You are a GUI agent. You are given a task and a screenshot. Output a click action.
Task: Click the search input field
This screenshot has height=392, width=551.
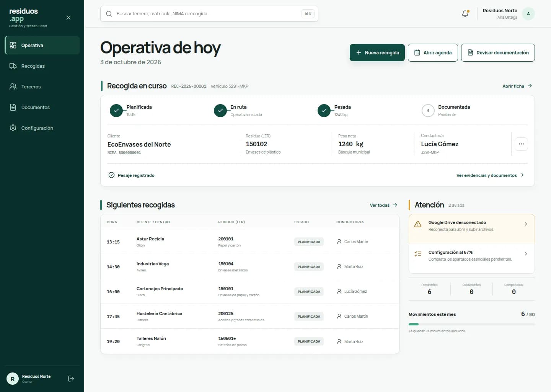pyautogui.click(x=209, y=14)
